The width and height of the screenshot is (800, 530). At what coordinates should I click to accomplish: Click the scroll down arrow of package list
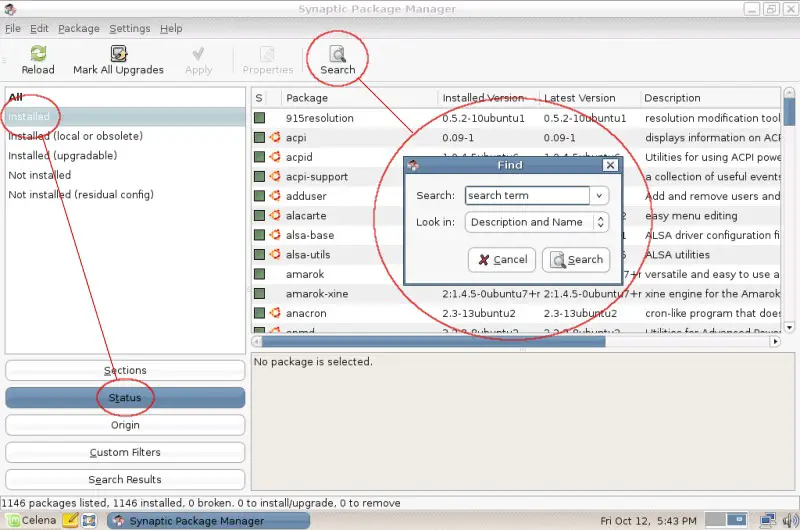coord(789,327)
